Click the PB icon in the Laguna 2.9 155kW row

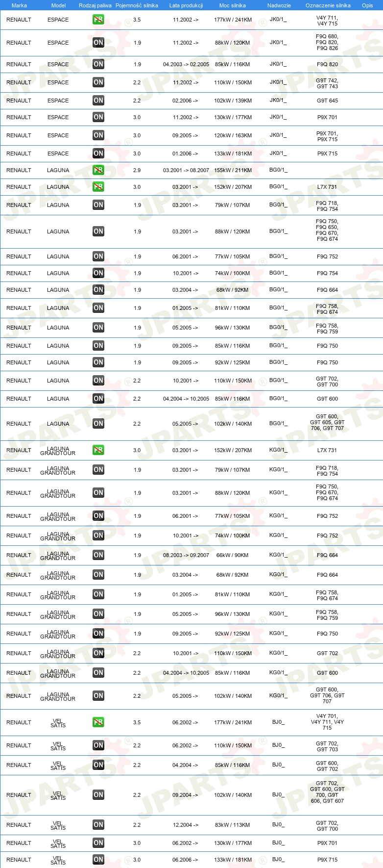(98, 170)
